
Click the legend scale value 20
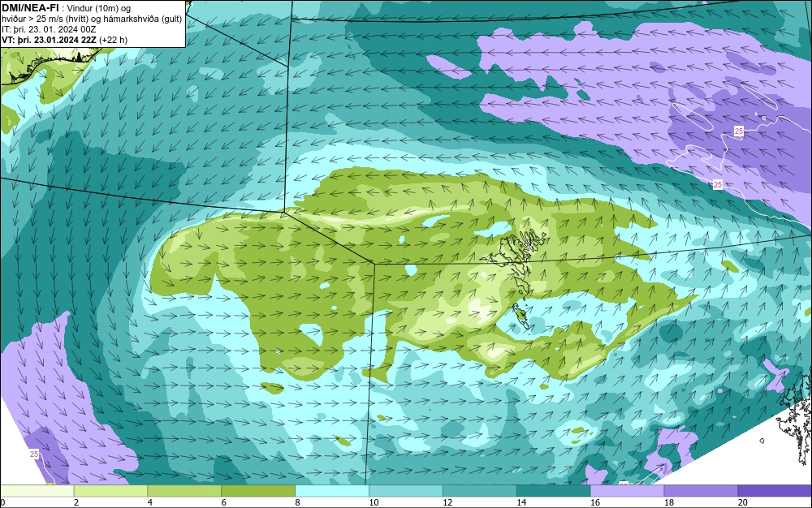743,502
